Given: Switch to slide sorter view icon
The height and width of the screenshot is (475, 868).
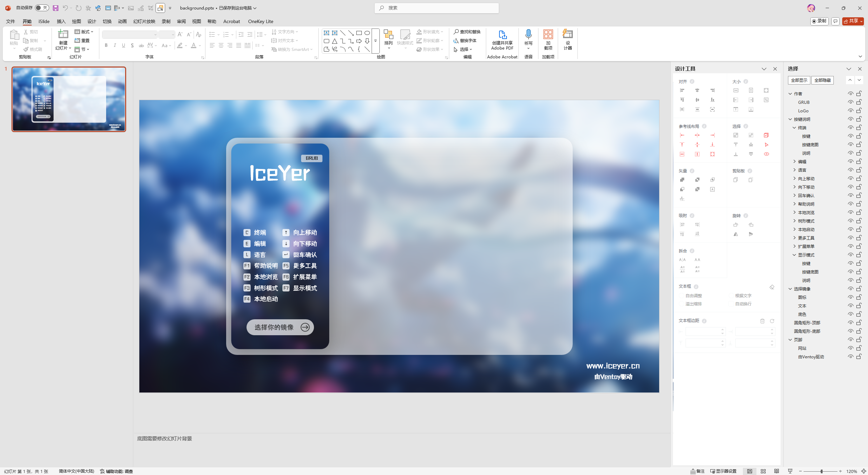Looking at the screenshot, I should pyautogui.click(x=763, y=471).
